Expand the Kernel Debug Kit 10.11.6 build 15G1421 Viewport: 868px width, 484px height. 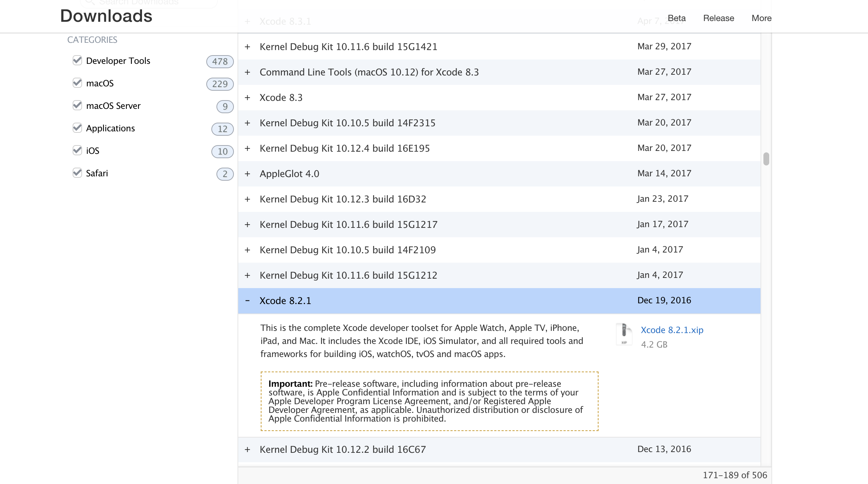pyautogui.click(x=248, y=46)
